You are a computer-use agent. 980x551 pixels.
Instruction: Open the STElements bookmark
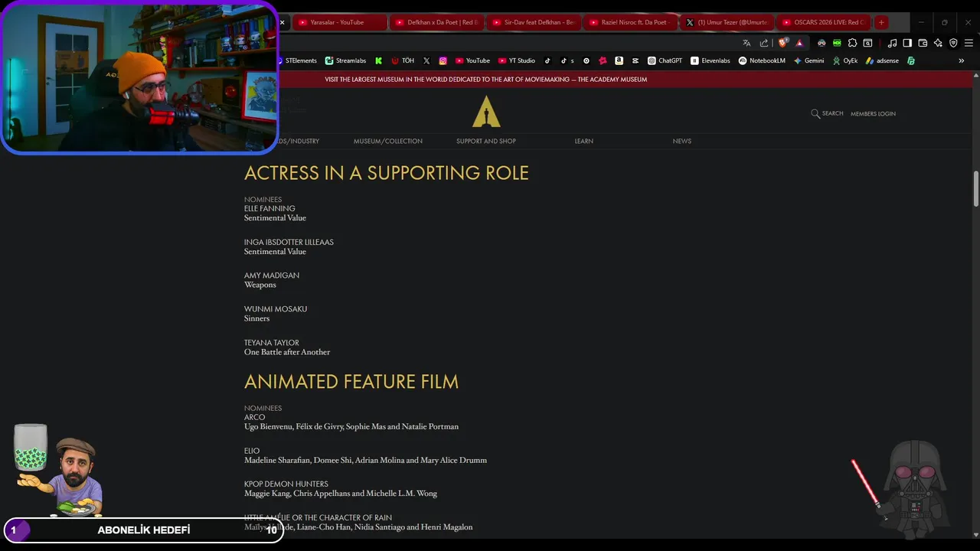[297, 60]
